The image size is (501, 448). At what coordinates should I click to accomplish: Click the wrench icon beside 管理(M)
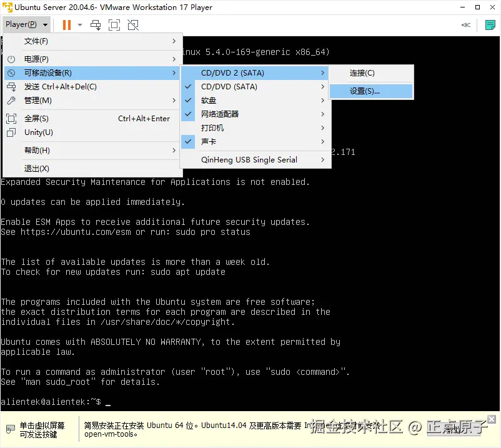11,101
